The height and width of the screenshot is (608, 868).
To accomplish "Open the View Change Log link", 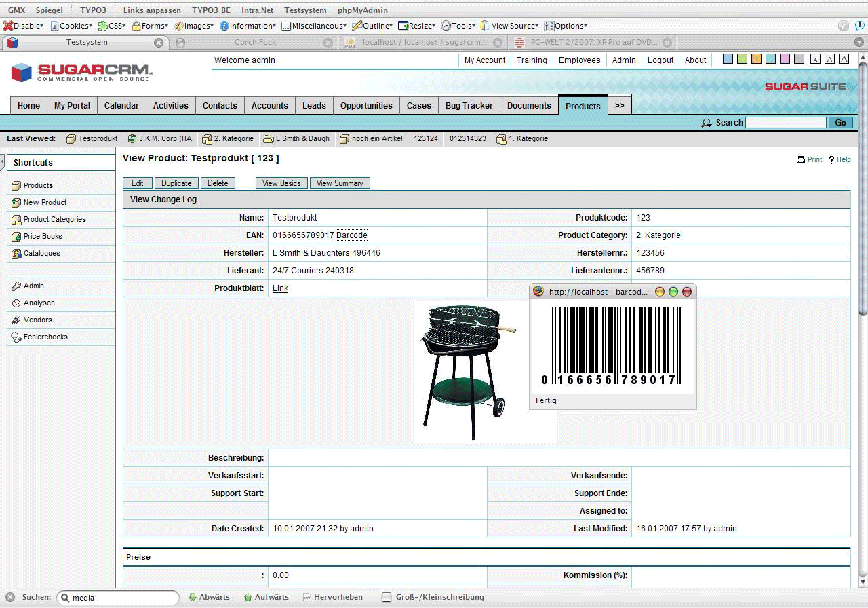I will (x=163, y=199).
